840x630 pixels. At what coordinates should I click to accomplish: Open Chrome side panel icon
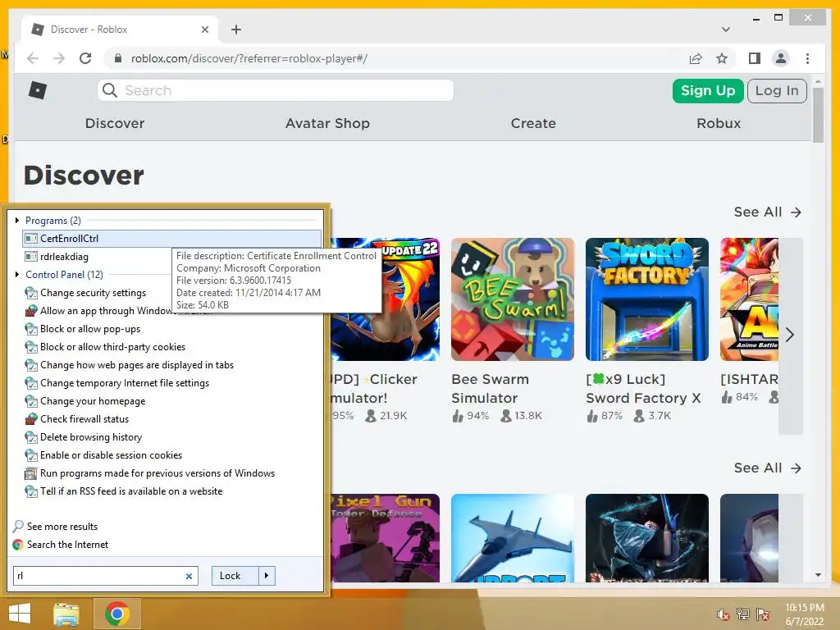click(755, 58)
